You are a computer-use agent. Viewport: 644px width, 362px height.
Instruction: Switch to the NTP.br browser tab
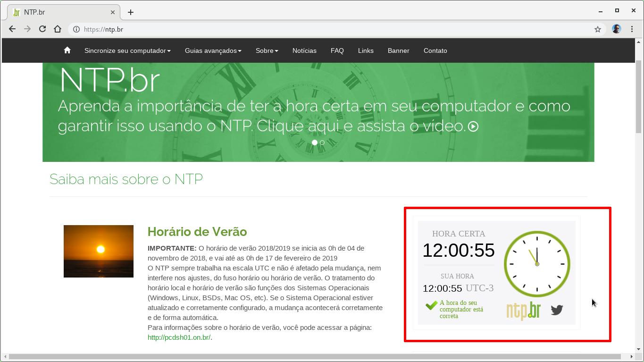click(64, 12)
